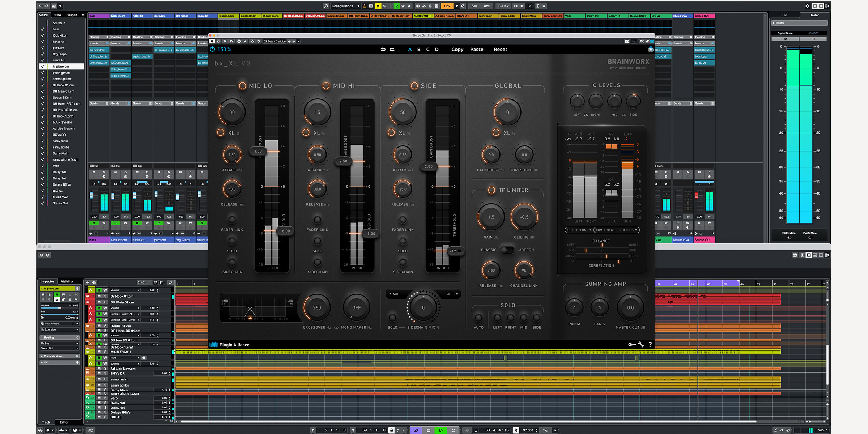The height and width of the screenshot is (434, 868).
Task: Toggle the MID LO band enable ring
Action: pos(242,86)
